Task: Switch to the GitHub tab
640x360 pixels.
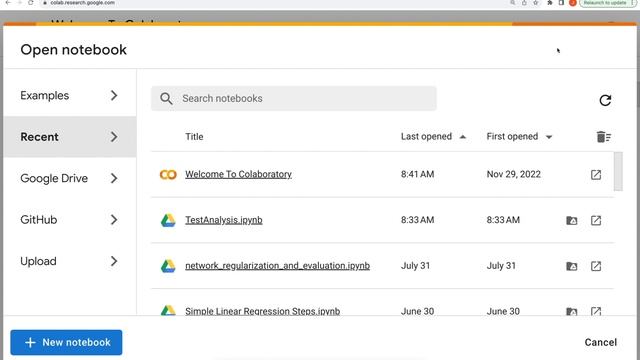Action: tap(70, 220)
